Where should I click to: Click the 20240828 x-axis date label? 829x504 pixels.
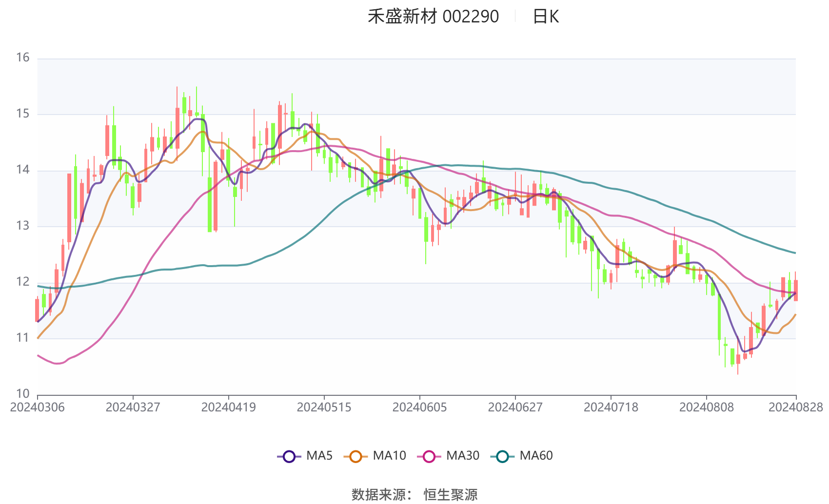(796, 407)
